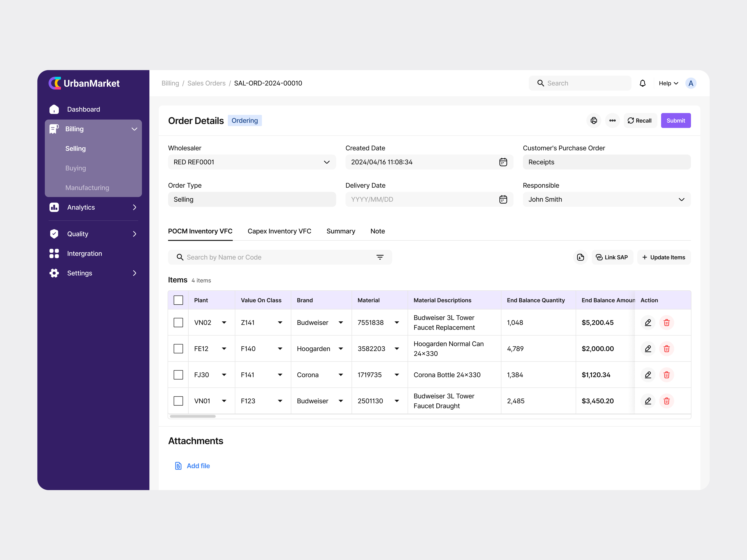Click the more options ellipsis icon
Viewport: 747px width, 560px height.
coord(612,121)
